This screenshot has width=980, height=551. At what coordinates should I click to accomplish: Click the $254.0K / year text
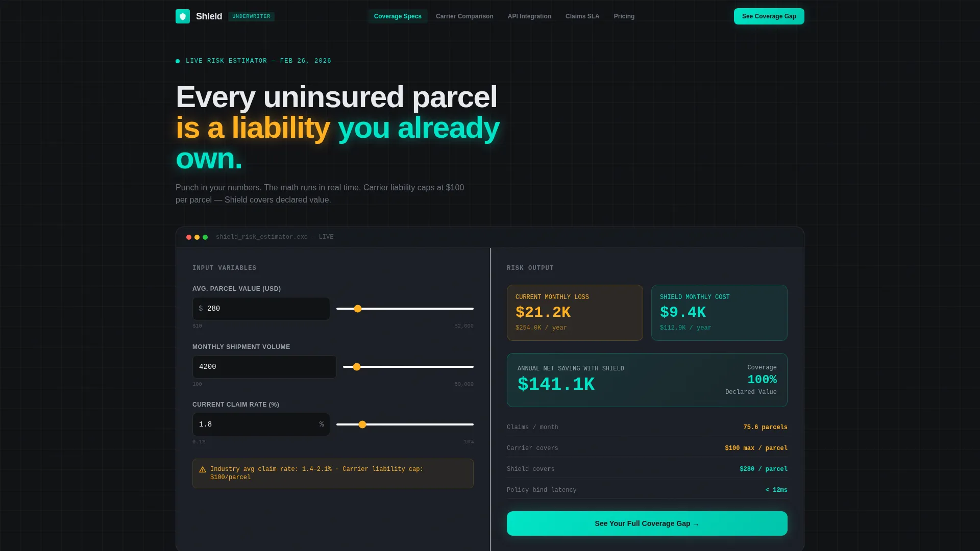click(541, 328)
